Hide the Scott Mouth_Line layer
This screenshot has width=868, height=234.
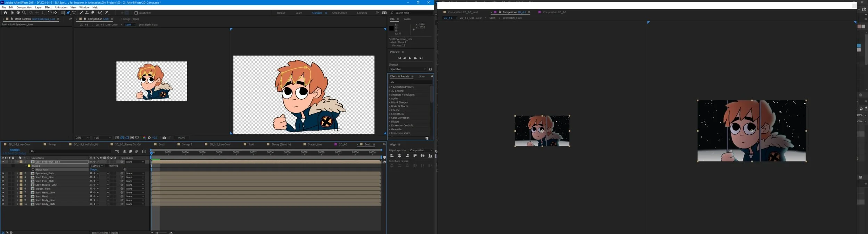(x=3, y=185)
